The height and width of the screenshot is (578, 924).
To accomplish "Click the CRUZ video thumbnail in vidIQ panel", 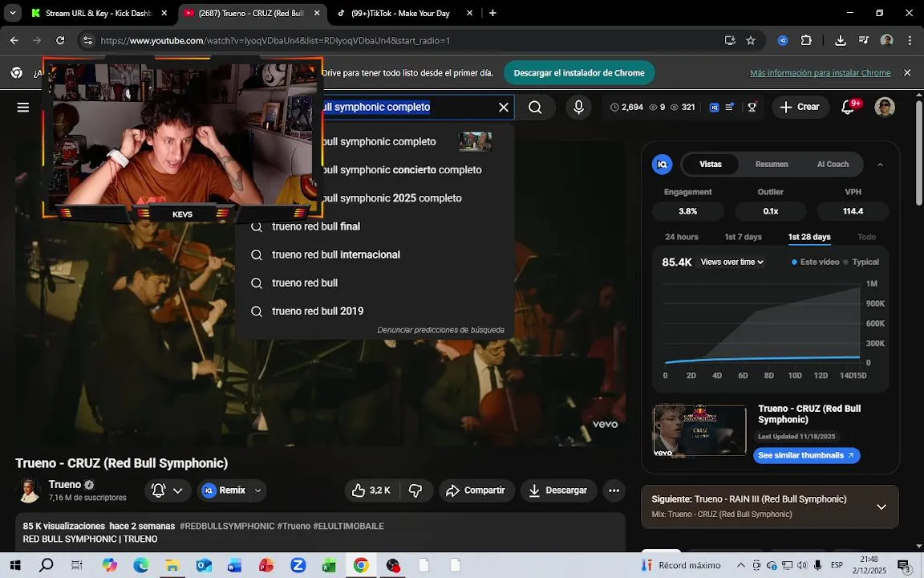I will [699, 430].
